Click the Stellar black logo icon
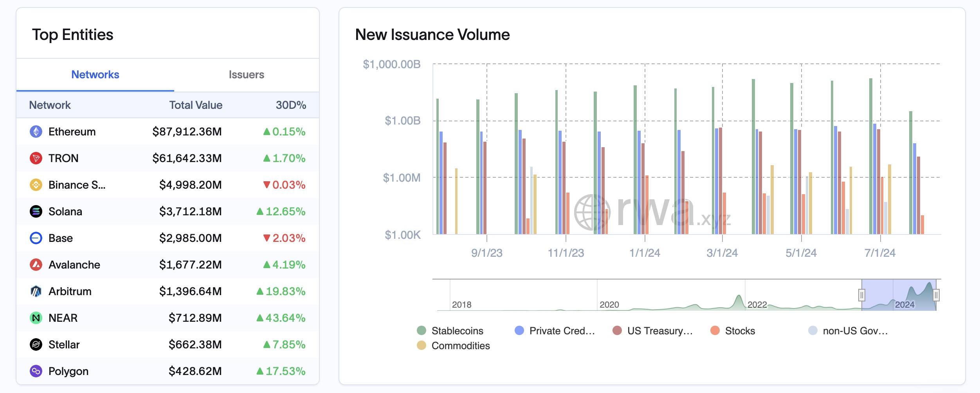 (x=36, y=344)
